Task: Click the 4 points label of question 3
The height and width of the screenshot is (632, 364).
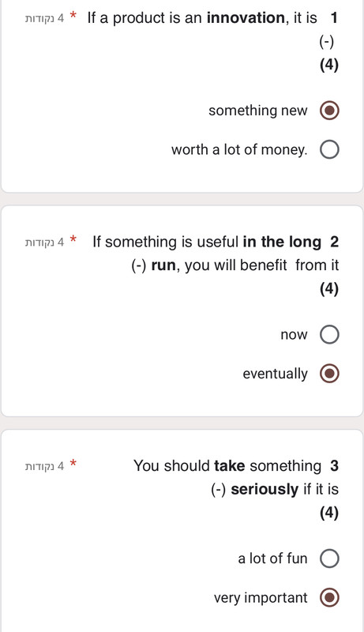Action: pos(44,466)
